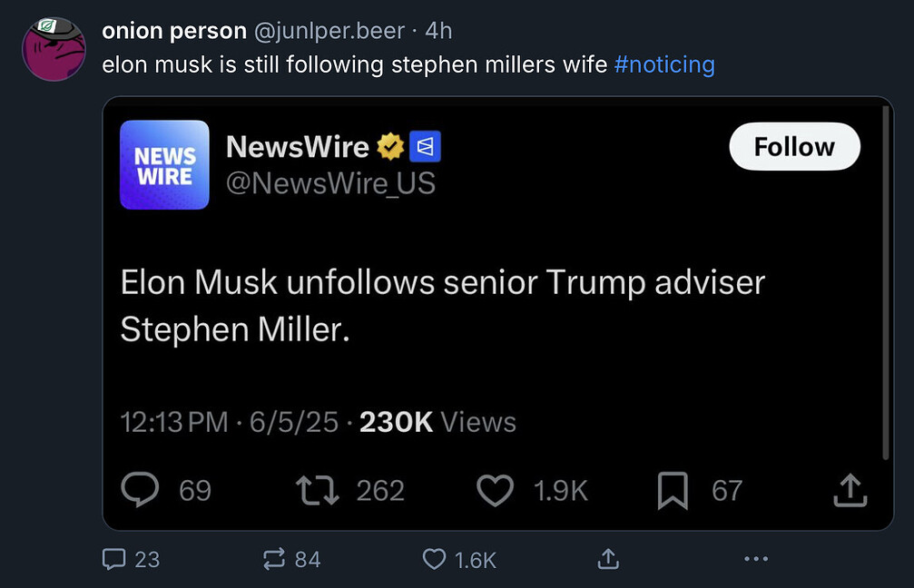Click the NewsWire logo profile picture

[x=165, y=165]
